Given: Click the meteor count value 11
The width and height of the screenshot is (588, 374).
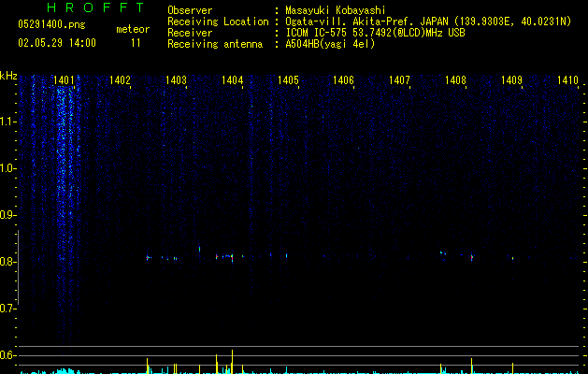Looking at the screenshot, I should [x=136, y=43].
